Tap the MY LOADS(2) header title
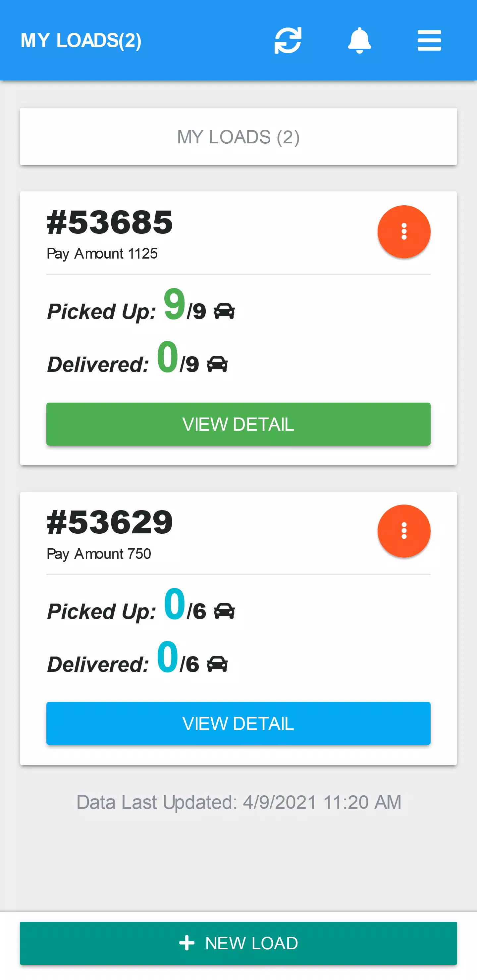 point(81,40)
